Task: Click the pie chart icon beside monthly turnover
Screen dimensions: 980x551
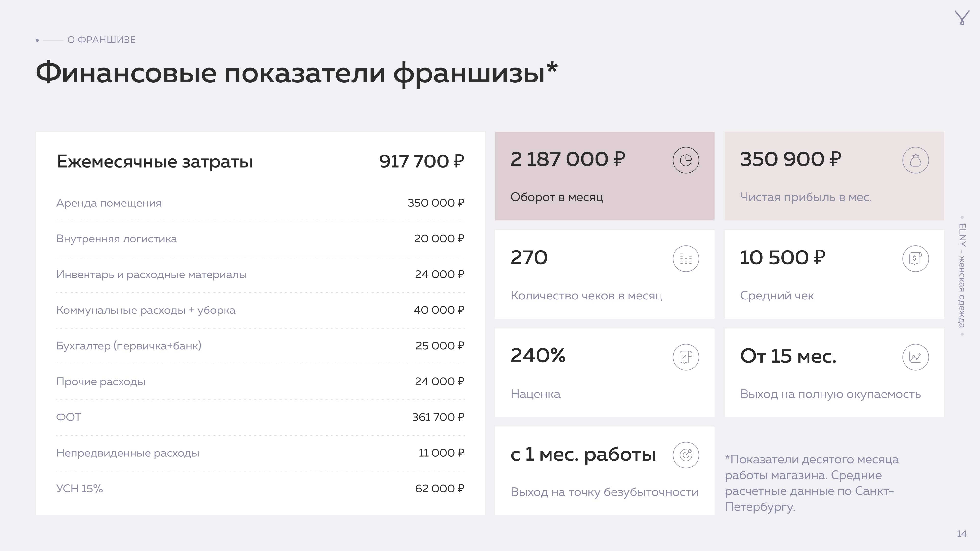Action: pos(686,160)
